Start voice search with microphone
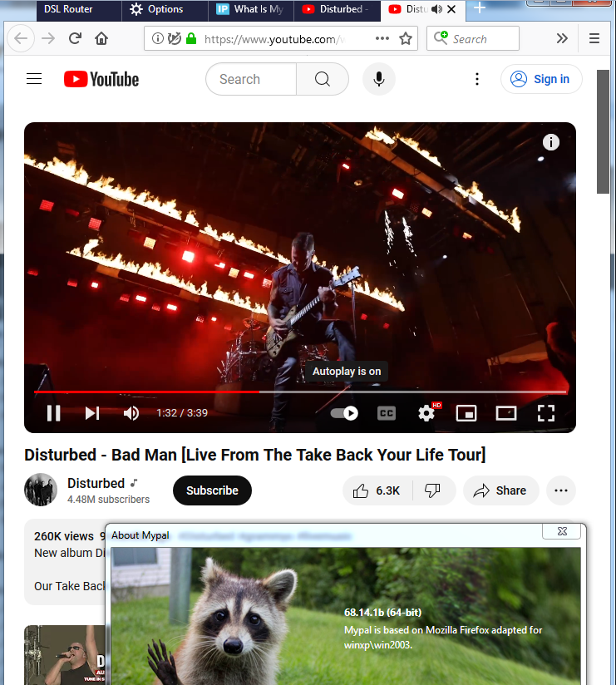 379,79
